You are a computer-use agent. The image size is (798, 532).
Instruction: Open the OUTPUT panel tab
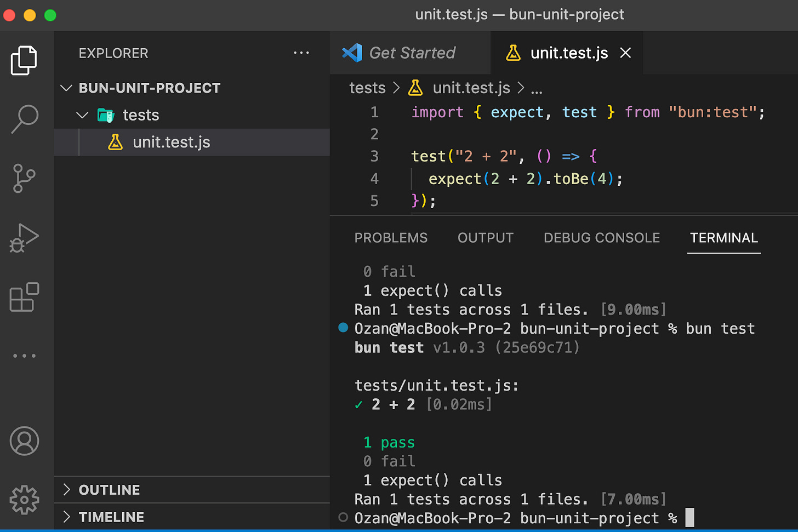coord(486,238)
